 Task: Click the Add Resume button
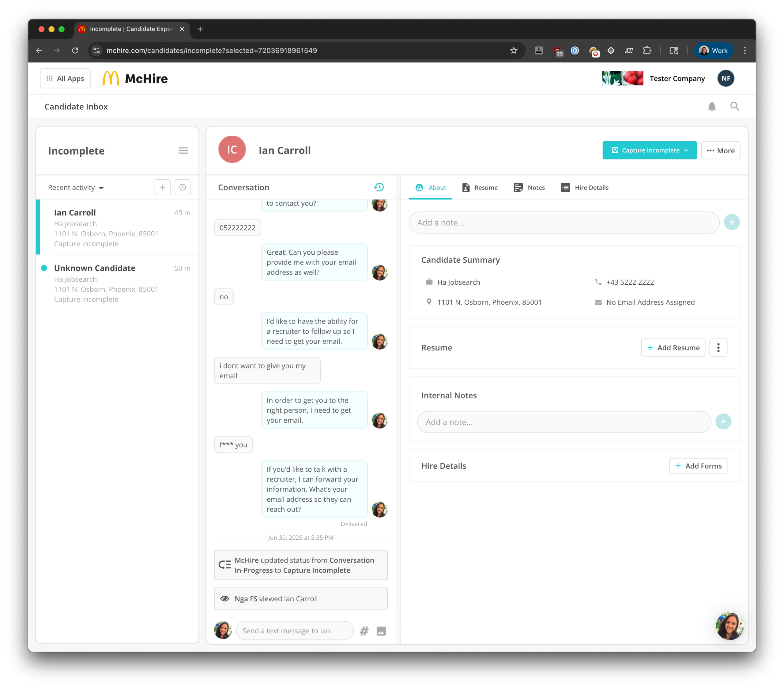[673, 347]
